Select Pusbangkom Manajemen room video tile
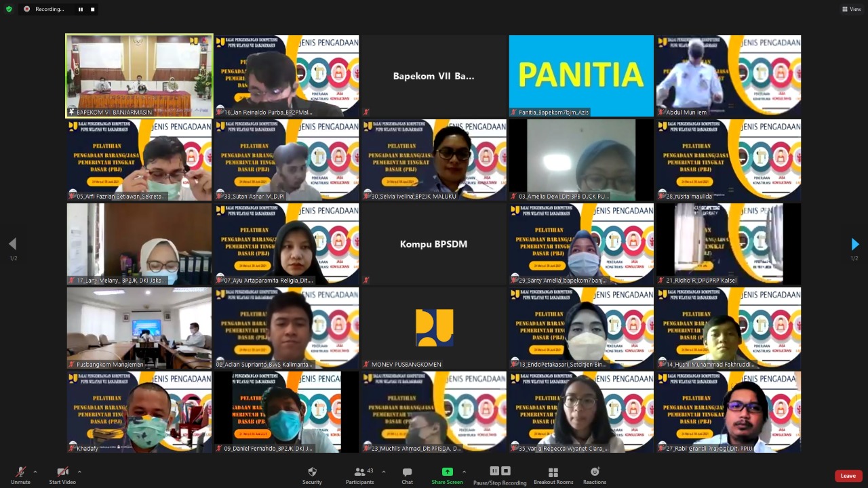The width and height of the screenshot is (868, 488). point(139,328)
